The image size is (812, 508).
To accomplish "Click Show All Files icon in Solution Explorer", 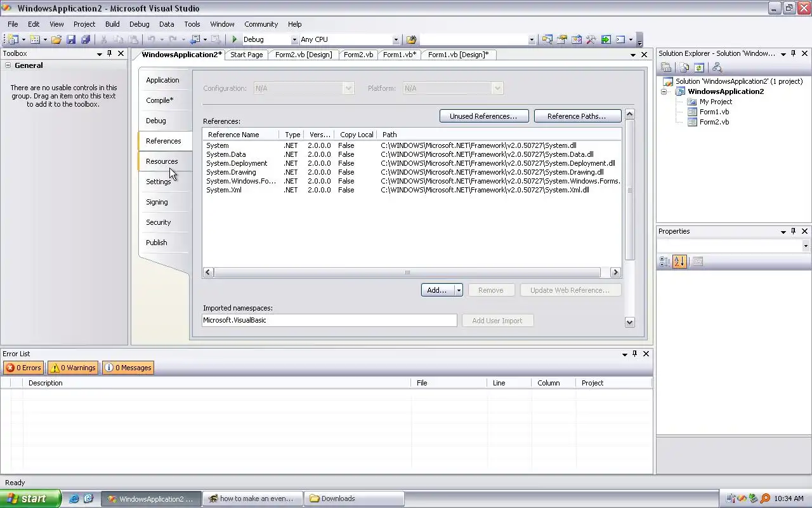I will [684, 67].
